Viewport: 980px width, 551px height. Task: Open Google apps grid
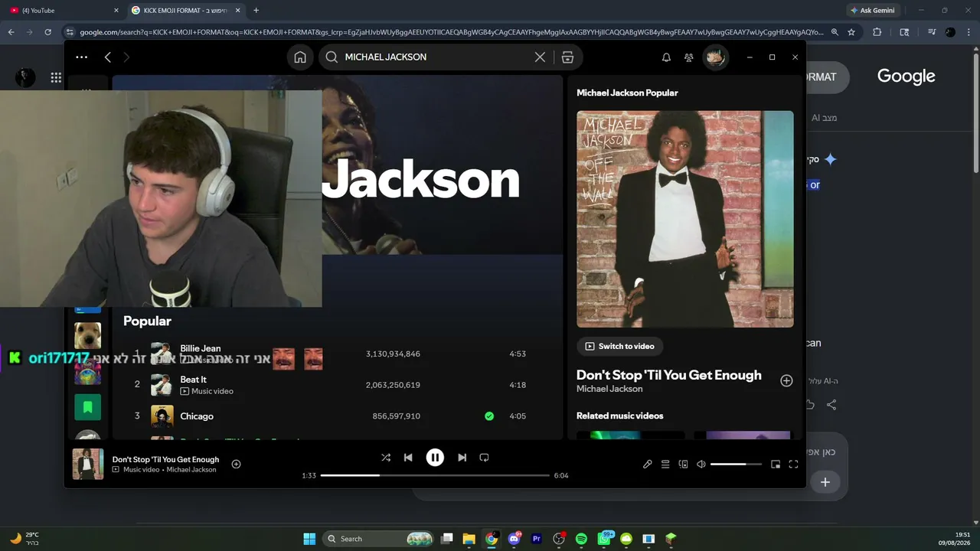[56, 77]
